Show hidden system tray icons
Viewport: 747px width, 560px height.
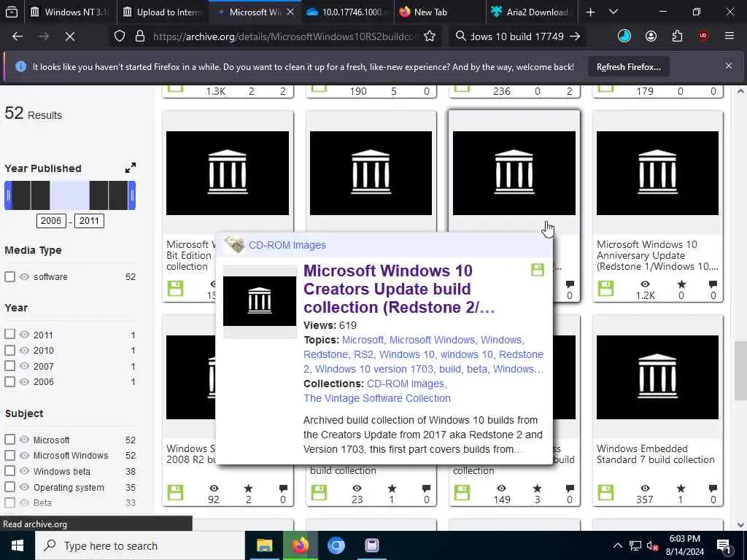click(617, 545)
